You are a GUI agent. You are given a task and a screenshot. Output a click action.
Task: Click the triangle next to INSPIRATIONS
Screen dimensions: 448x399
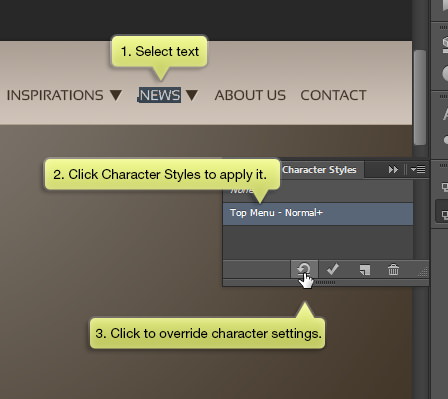pos(116,95)
